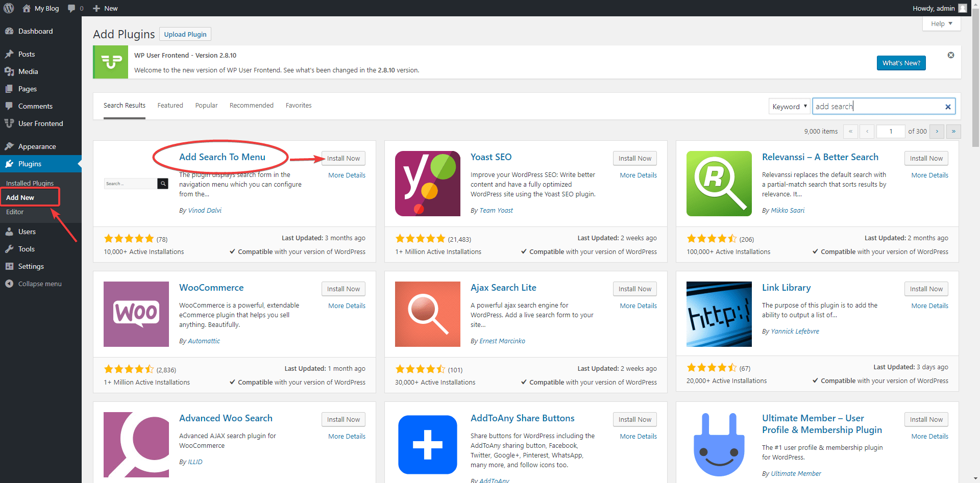The image size is (980, 483).
Task: Switch to Recommended tab
Action: click(252, 106)
